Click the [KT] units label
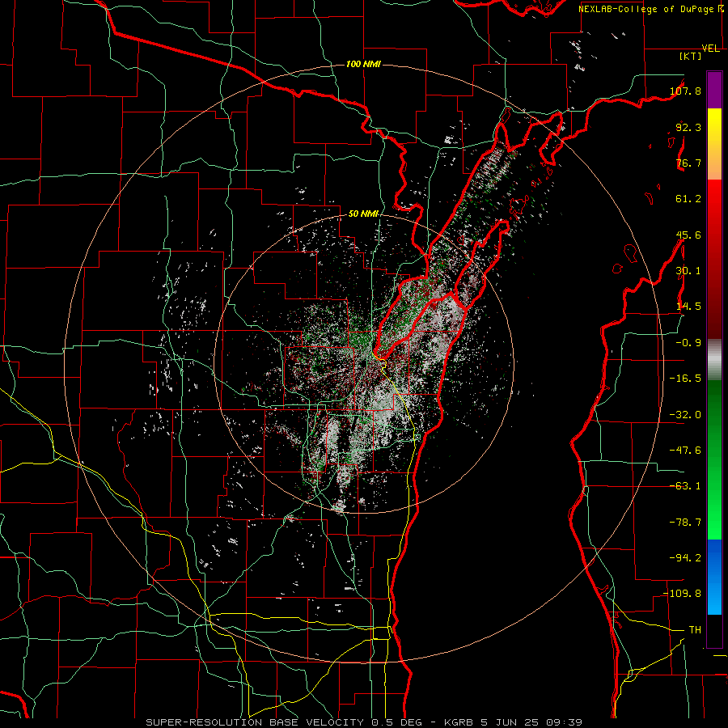The width and height of the screenshot is (728, 728). (690, 56)
